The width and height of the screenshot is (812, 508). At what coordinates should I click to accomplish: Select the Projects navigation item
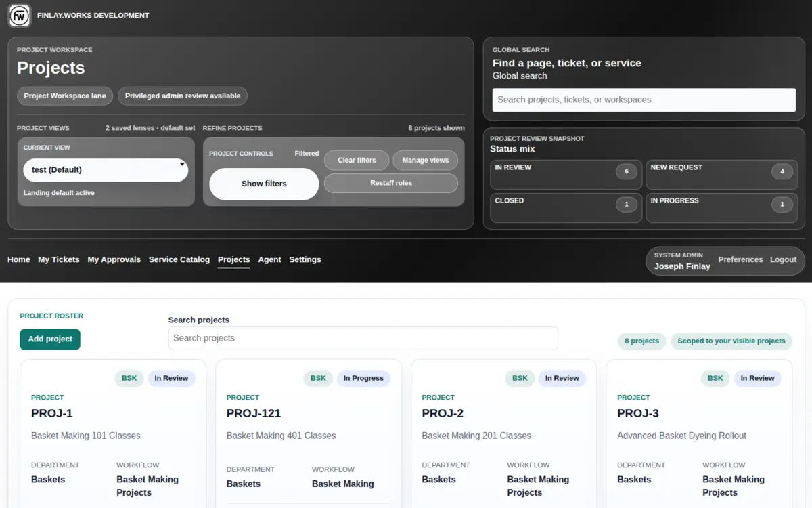click(x=233, y=259)
